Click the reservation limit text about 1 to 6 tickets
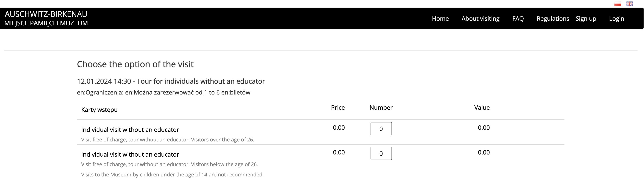This screenshot has width=644, height=192. pyautogui.click(x=164, y=93)
